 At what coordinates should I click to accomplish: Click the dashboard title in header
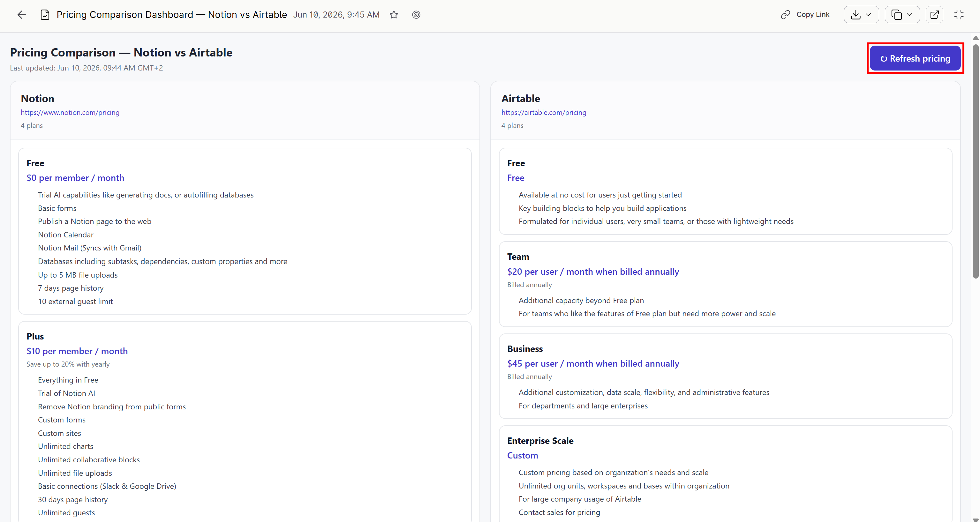tap(171, 14)
